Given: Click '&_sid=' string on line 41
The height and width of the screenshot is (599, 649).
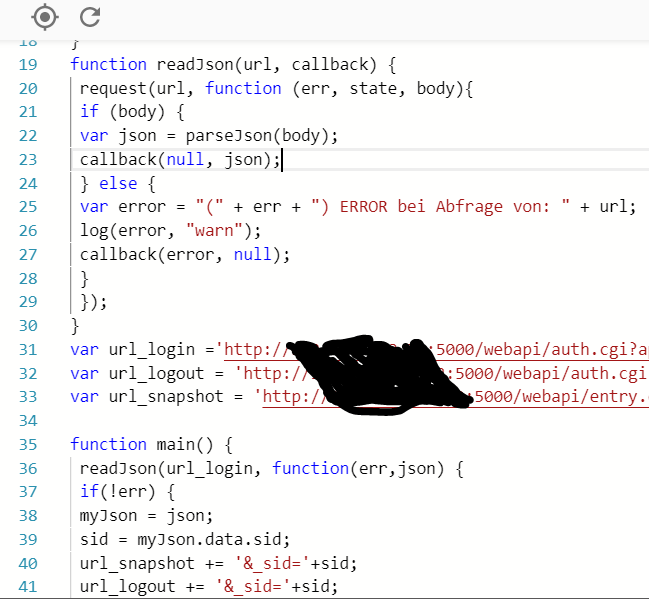Looking at the screenshot, I should pos(253,587).
